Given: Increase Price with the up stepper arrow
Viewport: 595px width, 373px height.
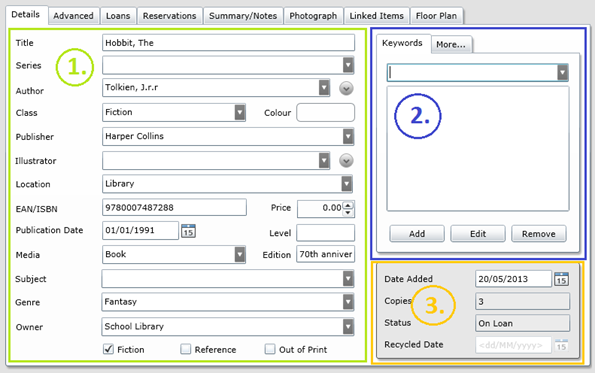Looking at the screenshot, I should [x=348, y=205].
